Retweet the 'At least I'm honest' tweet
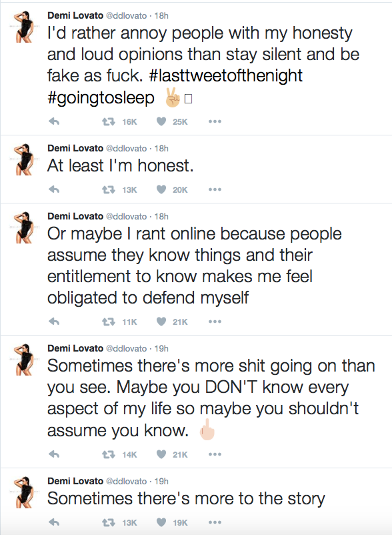Viewport: 392px width, 535px height. [x=109, y=189]
